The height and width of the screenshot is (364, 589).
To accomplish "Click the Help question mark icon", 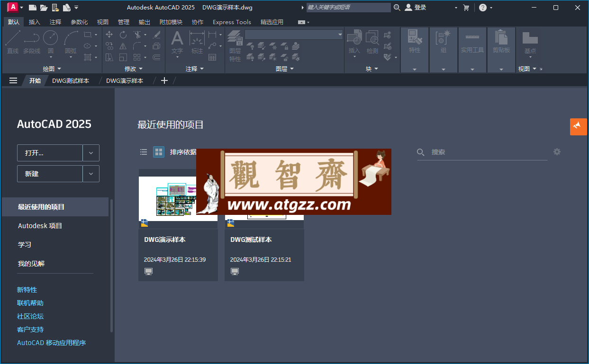I will [x=482, y=8].
